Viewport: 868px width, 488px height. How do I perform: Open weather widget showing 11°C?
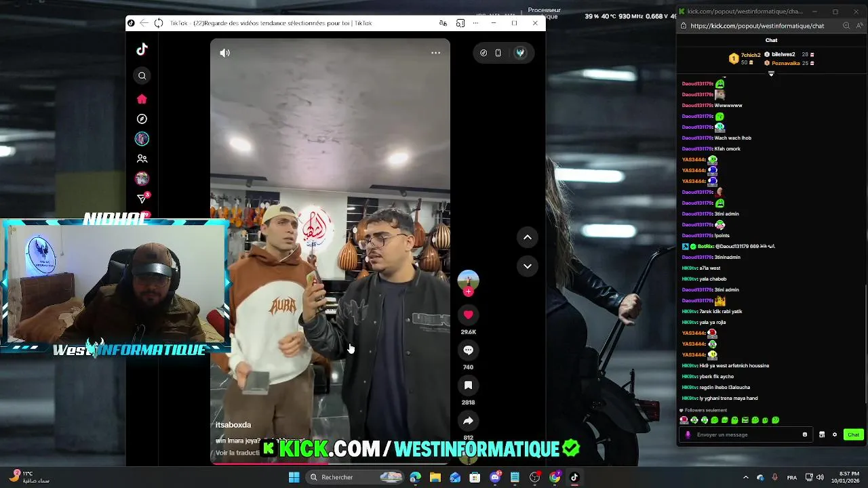(30, 477)
